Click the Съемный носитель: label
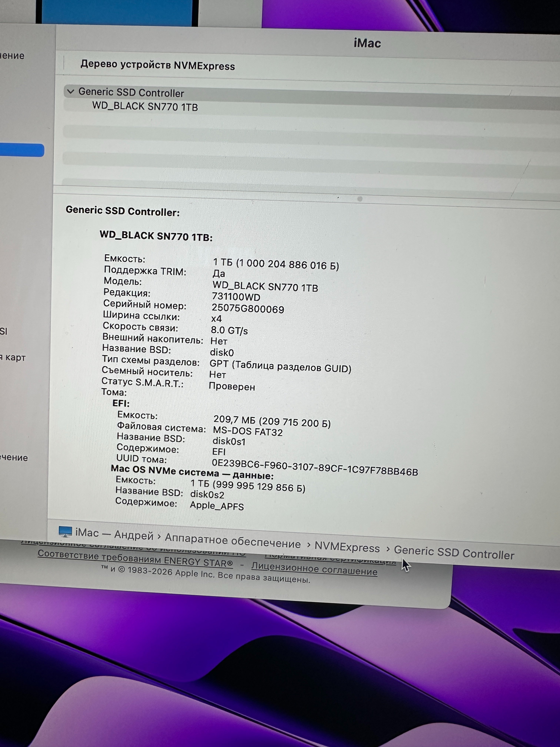The image size is (560, 747). (x=147, y=372)
